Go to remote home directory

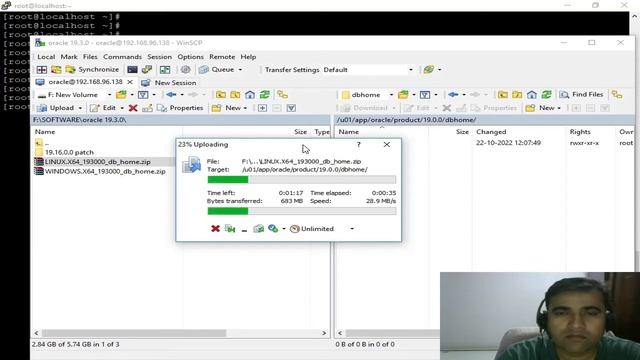(532, 95)
